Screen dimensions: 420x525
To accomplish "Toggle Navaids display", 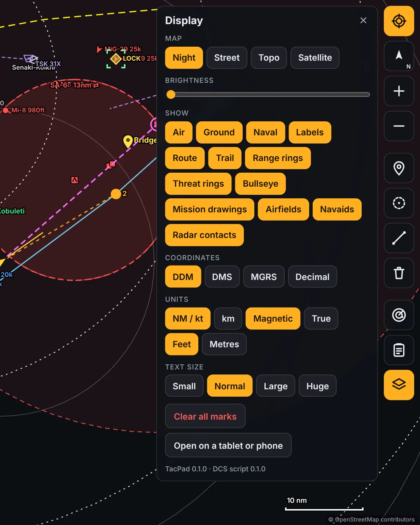I will click(337, 209).
